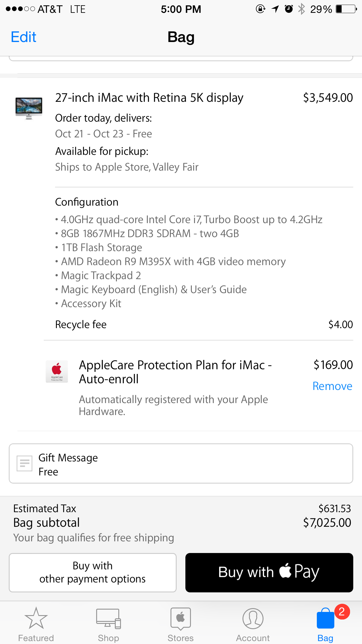Tap the Bluetooth status icon
Image resolution: width=362 pixels, height=644 pixels.
(x=302, y=9)
